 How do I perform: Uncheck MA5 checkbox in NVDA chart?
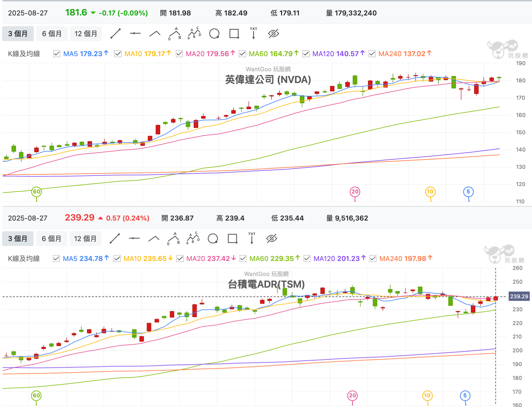57,54
